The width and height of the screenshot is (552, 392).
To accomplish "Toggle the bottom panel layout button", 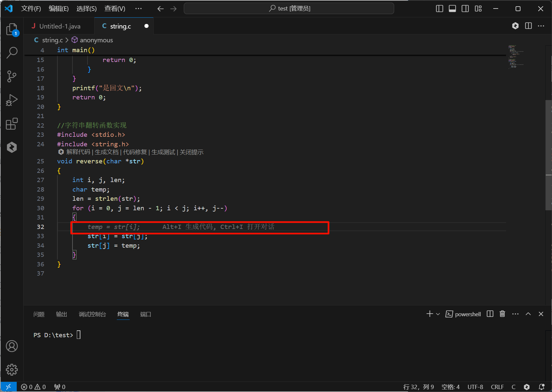I will pyautogui.click(x=452, y=9).
